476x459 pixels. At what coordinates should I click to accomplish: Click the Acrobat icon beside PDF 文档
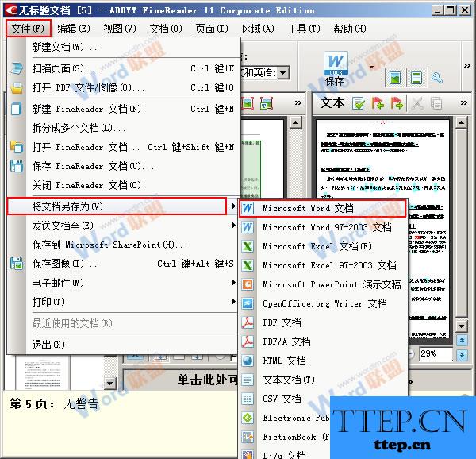click(248, 322)
